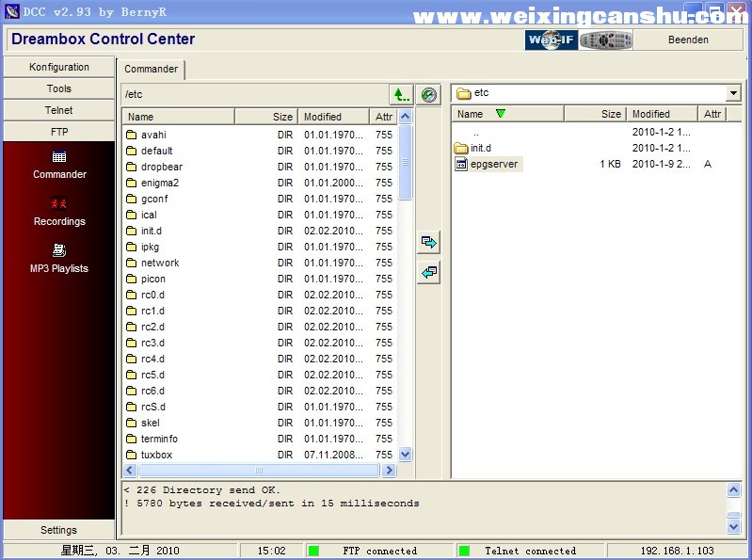
Task: Select the init.d folder icon in local panel
Action: 461,148
